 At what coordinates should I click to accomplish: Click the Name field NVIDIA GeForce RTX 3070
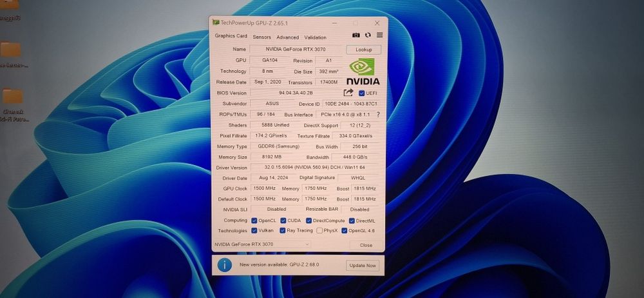click(x=296, y=49)
